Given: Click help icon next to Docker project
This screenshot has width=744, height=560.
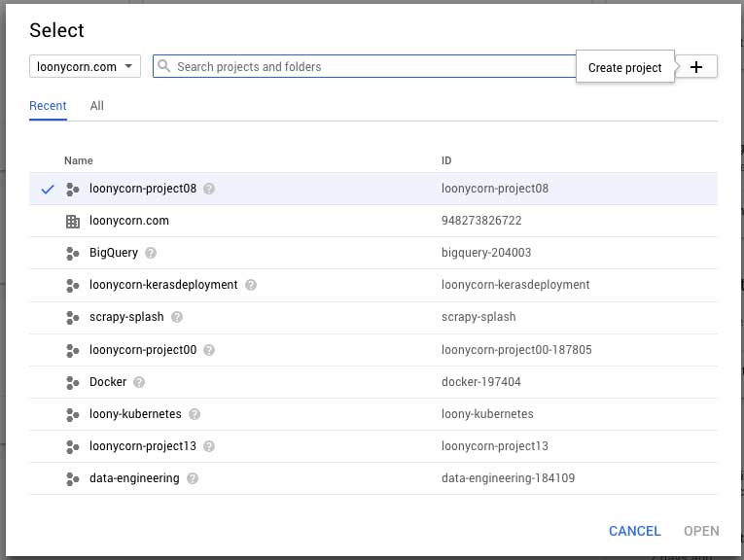Looking at the screenshot, I should pos(139,382).
